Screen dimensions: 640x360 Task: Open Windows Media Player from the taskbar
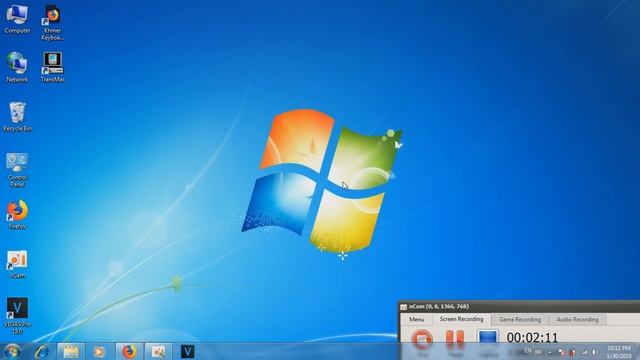point(99,351)
